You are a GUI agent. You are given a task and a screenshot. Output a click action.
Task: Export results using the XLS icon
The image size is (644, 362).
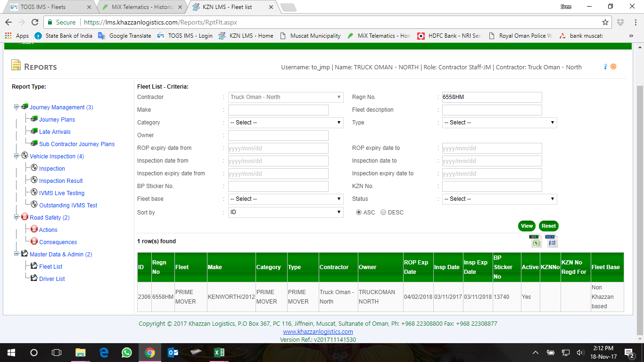pos(535,241)
